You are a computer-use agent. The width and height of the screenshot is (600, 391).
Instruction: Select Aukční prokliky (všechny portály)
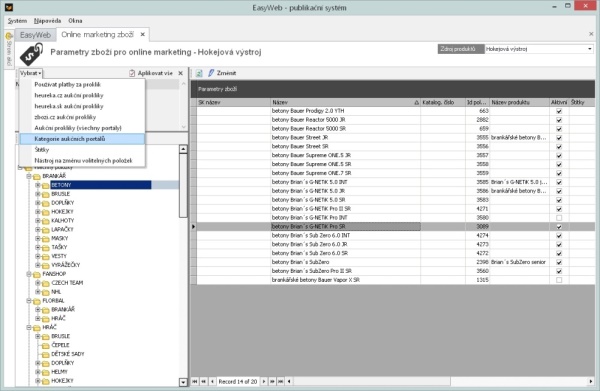click(x=82, y=128)
